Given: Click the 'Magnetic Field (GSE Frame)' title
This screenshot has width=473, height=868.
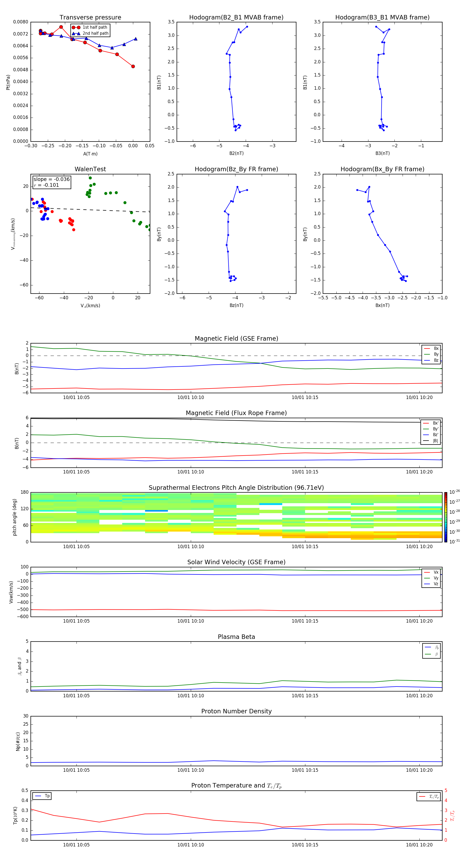Looking at the screenshot, I should (236, 339).
